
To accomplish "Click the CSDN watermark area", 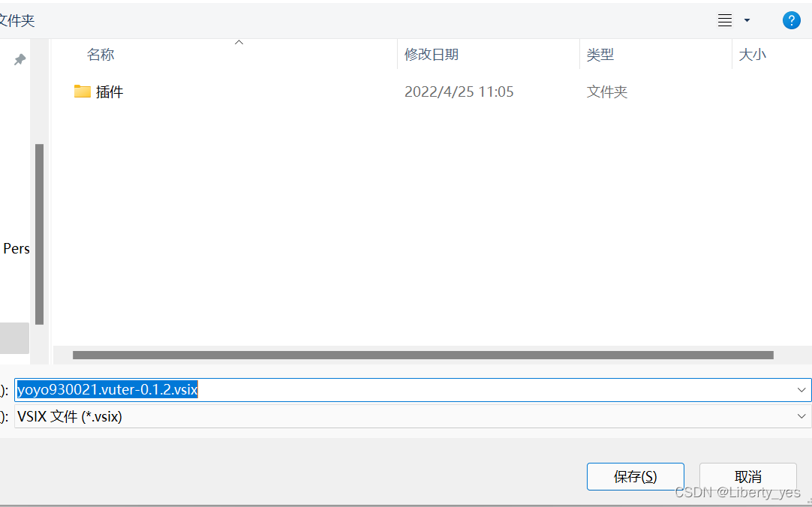I will tap(739, 492).
